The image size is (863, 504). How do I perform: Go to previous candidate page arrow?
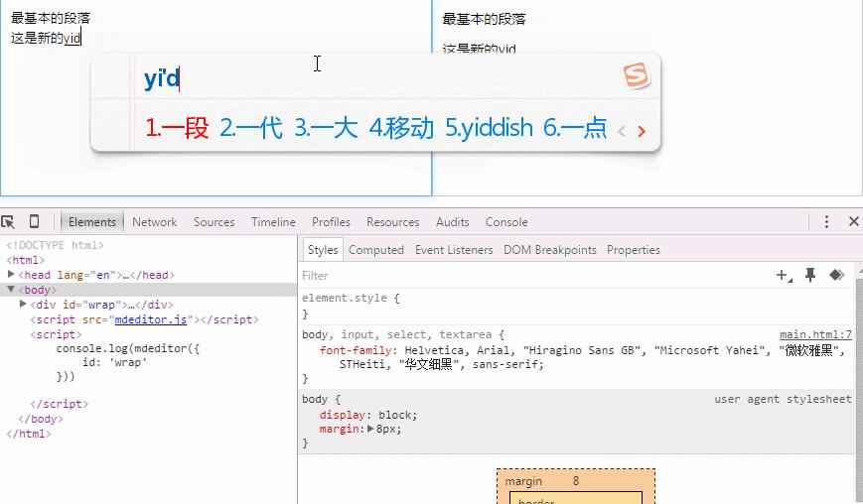(x=622, y=131)
